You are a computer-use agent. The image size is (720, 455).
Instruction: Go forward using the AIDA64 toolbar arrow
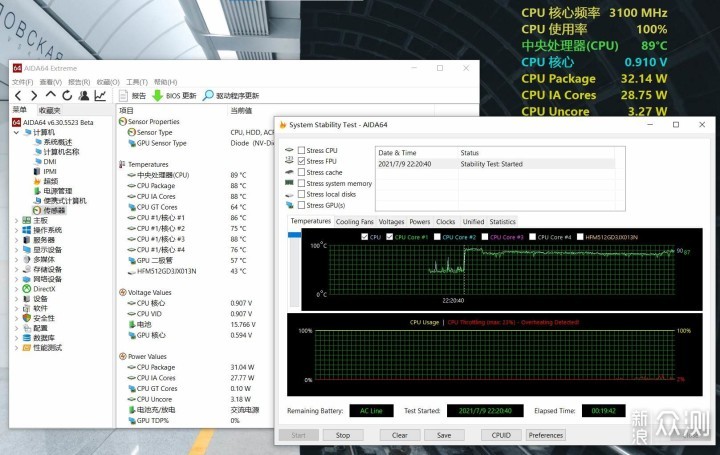(34, 95)
